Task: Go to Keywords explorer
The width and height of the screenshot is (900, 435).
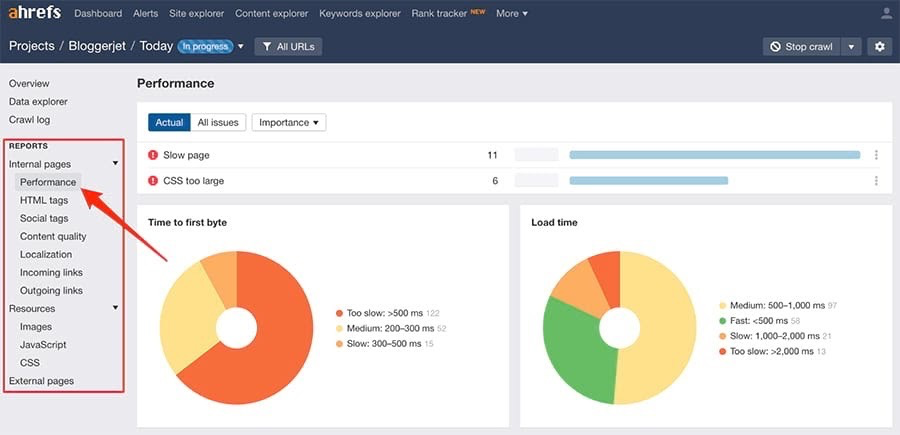Action: (x=360, y=14)
